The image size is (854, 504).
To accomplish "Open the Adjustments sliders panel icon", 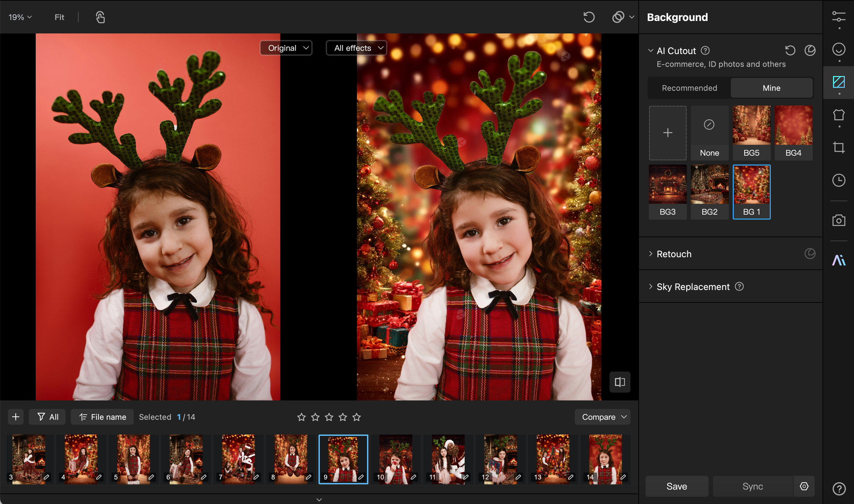I will pyautogui.click(x=838, y=17).
